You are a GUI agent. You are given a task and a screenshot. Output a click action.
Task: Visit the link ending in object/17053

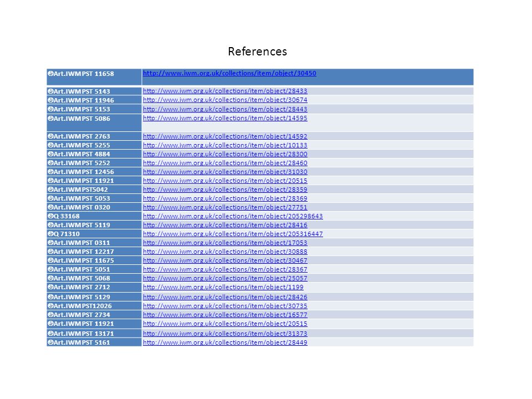coord(225,243)
